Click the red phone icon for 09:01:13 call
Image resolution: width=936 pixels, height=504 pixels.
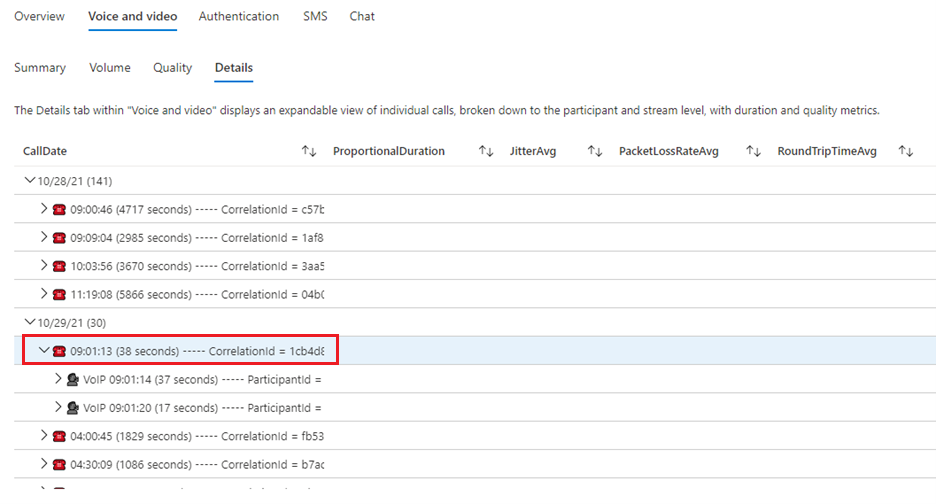(59, 352)
